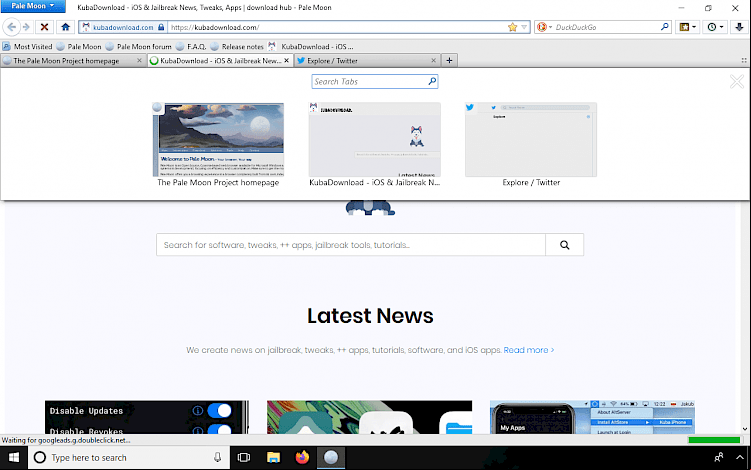This screenshot has height=470, width=751.
Task: Click the KubaDownload site search field
Action: tap(351, 245)
